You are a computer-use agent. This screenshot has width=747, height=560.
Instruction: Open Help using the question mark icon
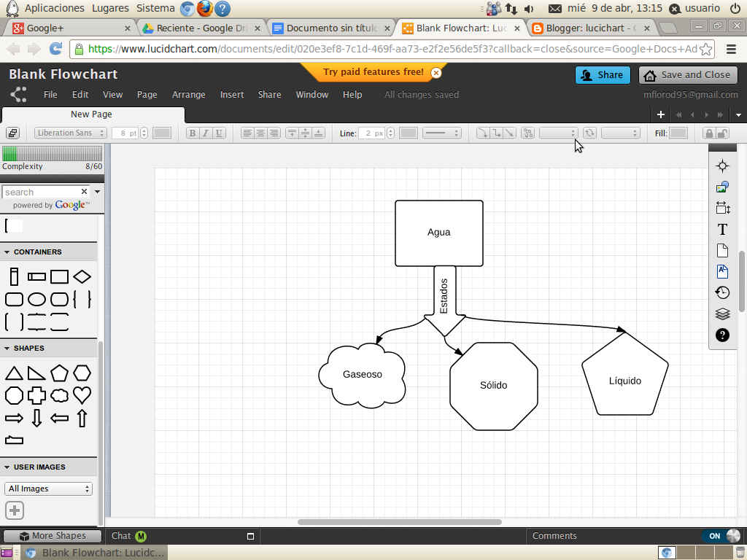722,335
